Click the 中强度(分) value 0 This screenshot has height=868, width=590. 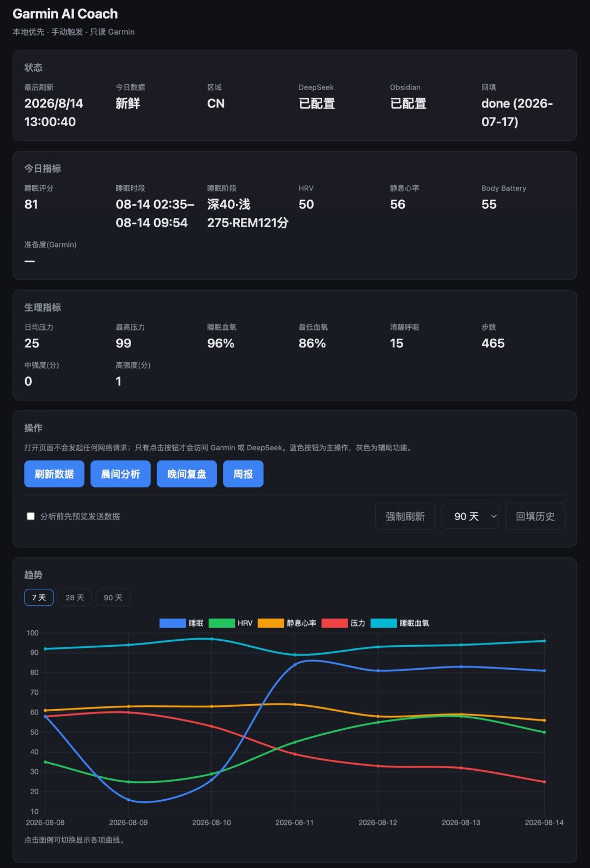point(28,381)
